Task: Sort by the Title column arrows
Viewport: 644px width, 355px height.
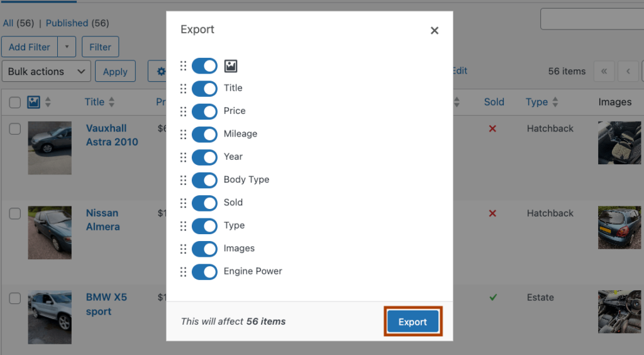Action: [112, 102]
